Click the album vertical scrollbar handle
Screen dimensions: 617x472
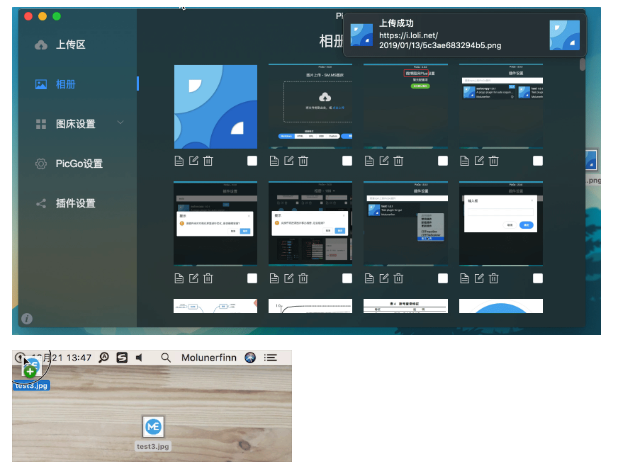[x=582, y=65]
